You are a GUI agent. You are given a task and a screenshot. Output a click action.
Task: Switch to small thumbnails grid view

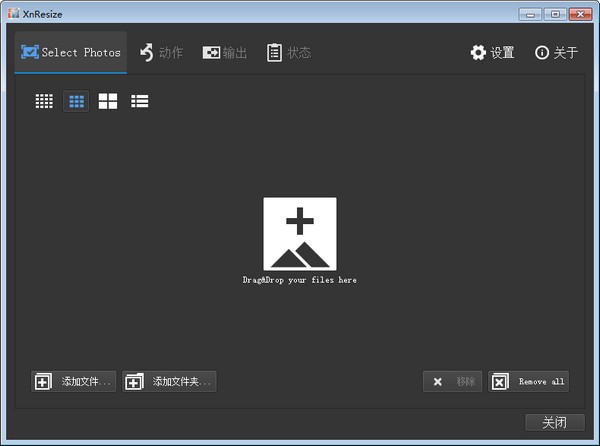point(44,101)
